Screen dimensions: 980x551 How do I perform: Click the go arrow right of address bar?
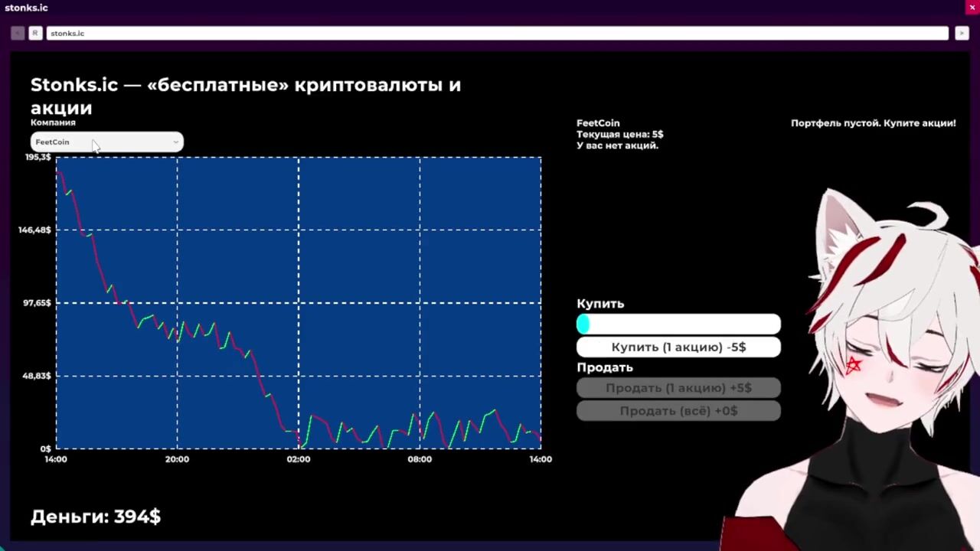tap(962, 33)
